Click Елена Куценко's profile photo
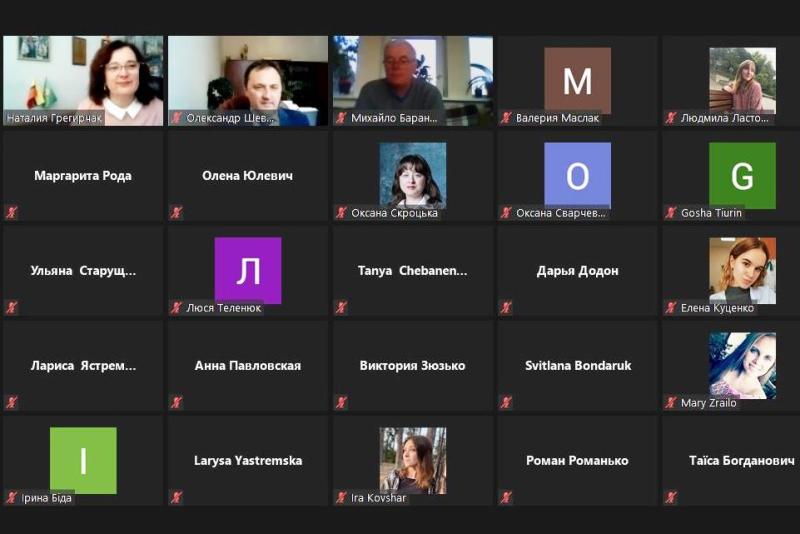 [742, 270]
